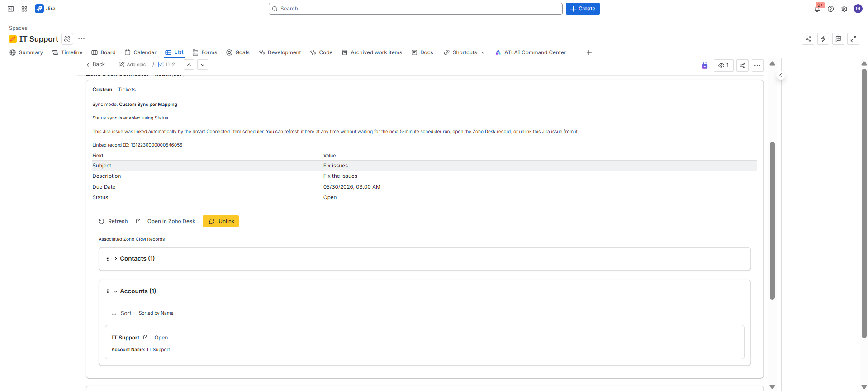Open the IT-2 issue breadcrumb link

(170, 65)
